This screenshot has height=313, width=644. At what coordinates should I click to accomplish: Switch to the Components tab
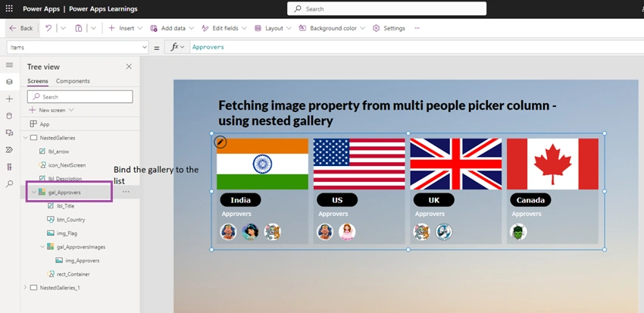(x=73, y=81)
